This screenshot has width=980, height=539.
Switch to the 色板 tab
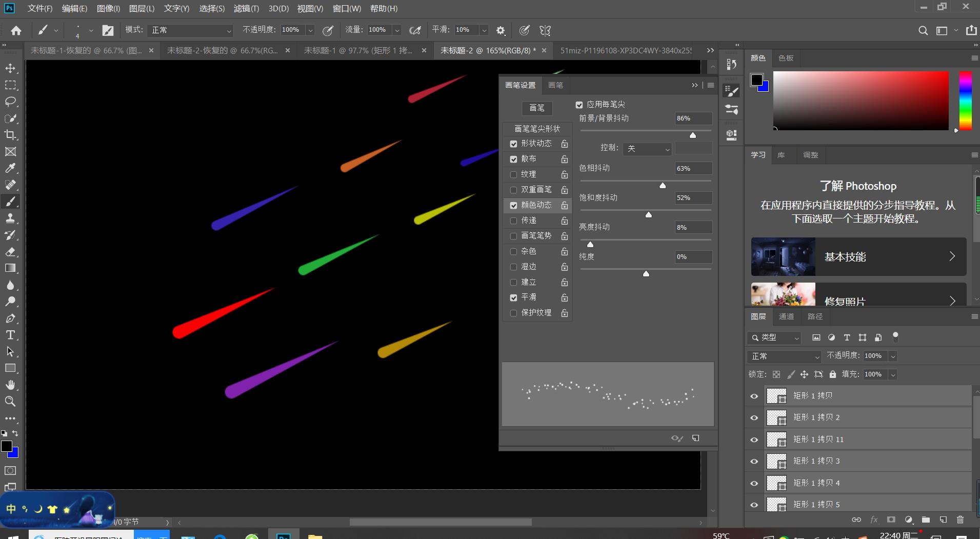[786, 58]
